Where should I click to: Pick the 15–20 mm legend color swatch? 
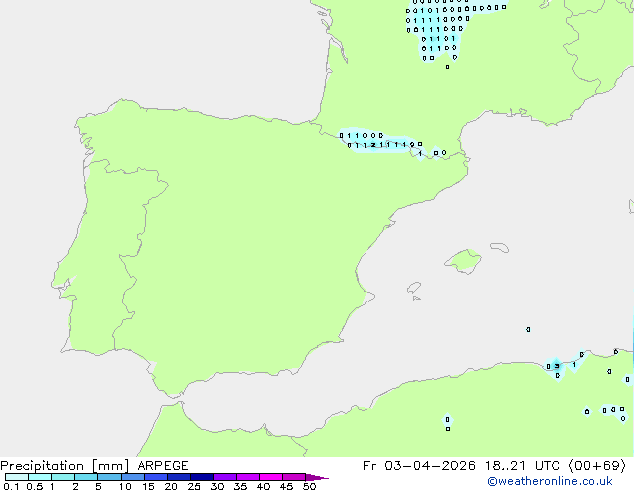point(156,477)
